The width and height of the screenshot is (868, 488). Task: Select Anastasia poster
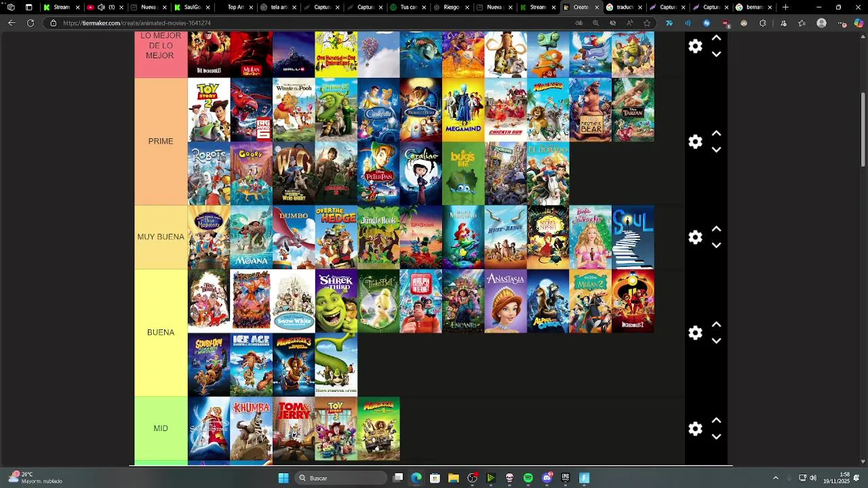(x=505, y=301)
